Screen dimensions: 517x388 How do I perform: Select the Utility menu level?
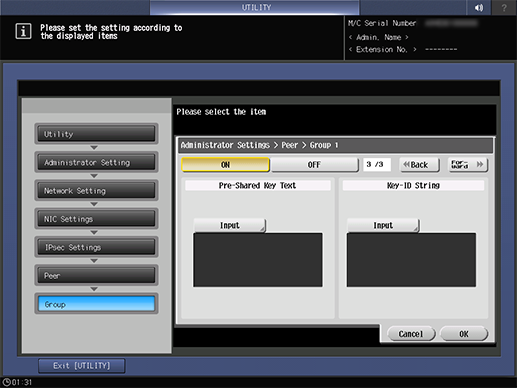point(96,134)
